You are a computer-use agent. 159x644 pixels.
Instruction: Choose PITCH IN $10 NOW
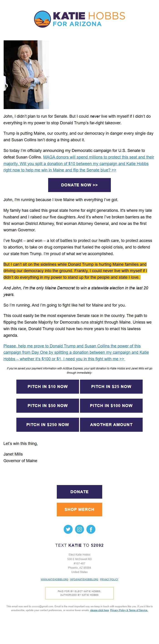[x=47, y=386]
